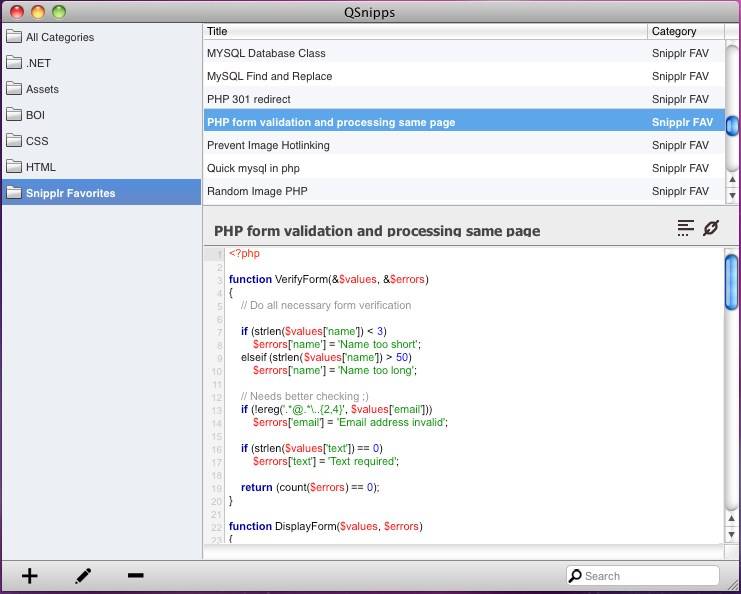
Task: Close the QSnipps window
Action: (17, 11)
